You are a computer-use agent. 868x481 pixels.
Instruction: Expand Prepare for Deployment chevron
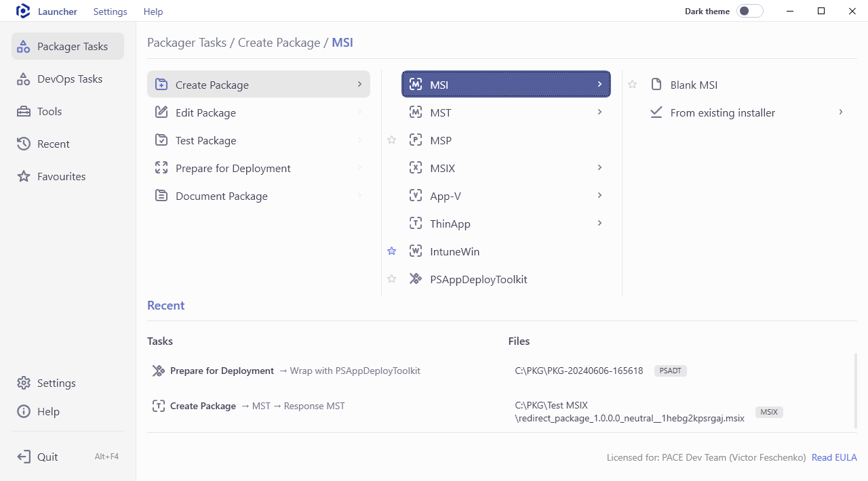[359, 167]
